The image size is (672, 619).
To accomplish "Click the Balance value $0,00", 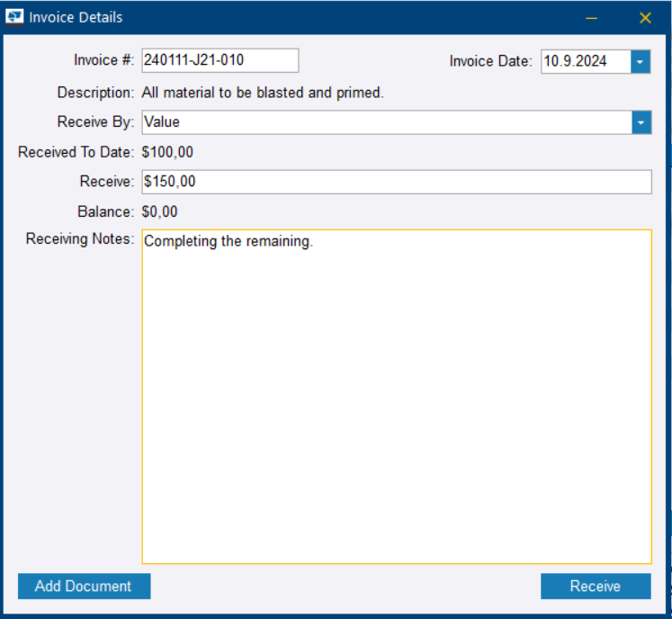I will coord(159,211).
